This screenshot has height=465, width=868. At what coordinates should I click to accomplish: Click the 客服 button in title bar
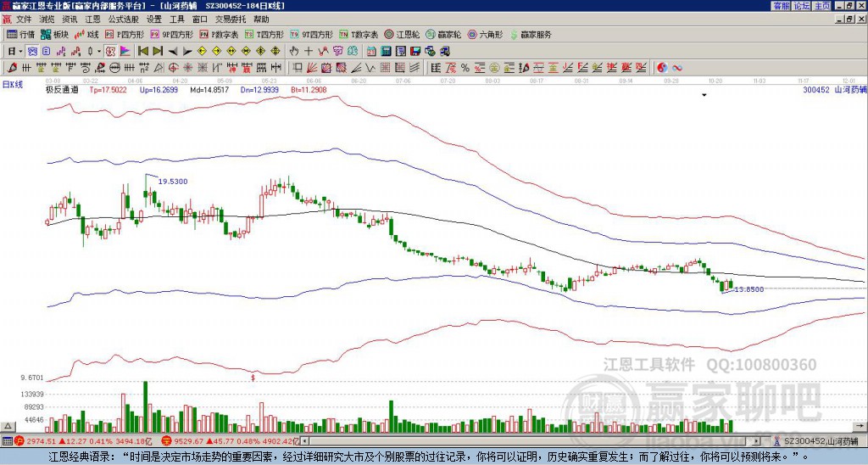[x=782, y=6]
